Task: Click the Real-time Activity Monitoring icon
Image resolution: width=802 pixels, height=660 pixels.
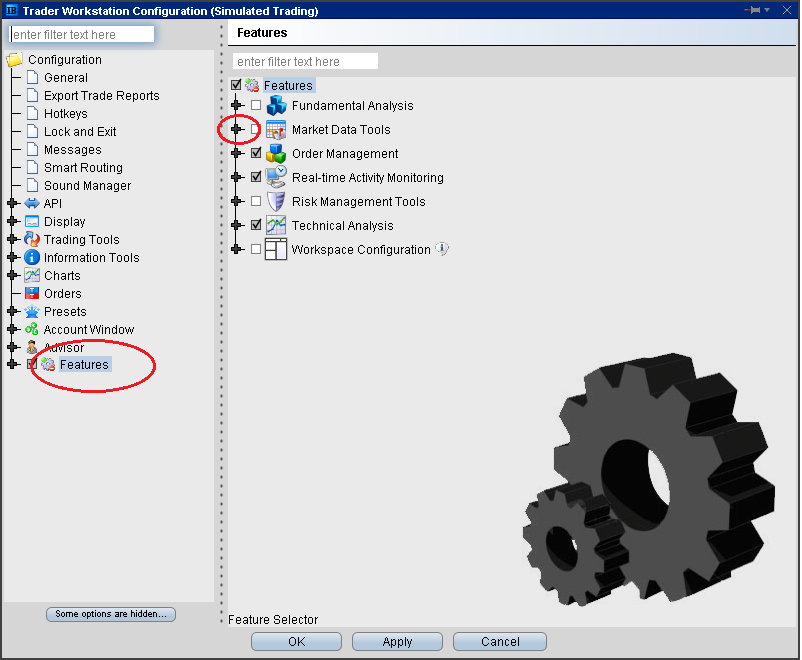Action: (276, 177)
